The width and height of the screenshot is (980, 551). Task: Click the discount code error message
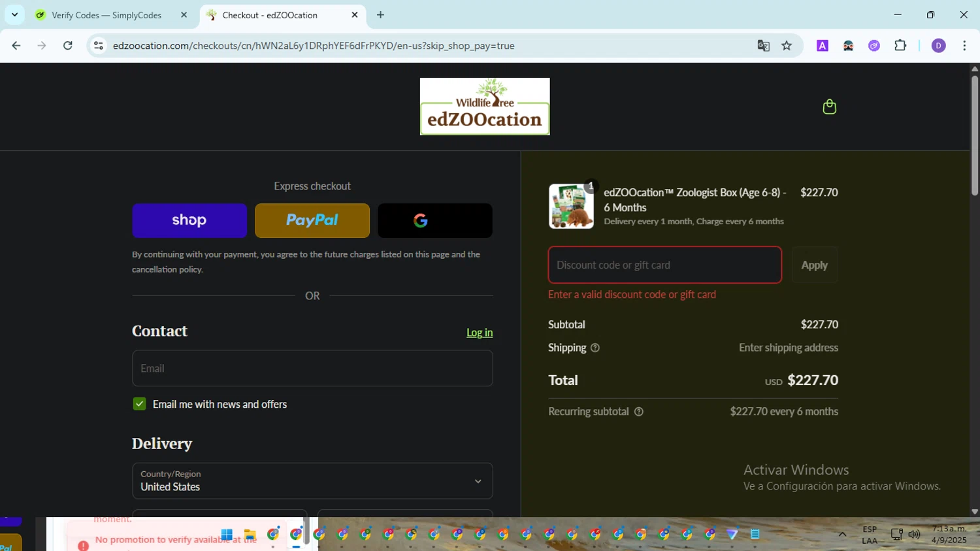pos(632,295)
